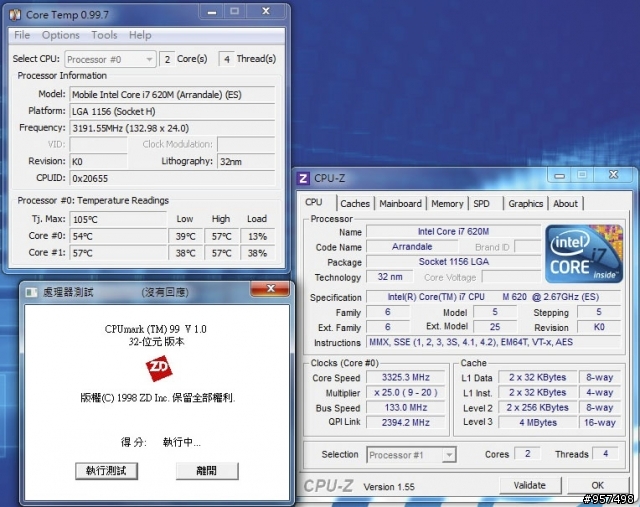Click the Model field showing i7 620M
The height and width of the screenshot is (507, 640).
point(172,95)
